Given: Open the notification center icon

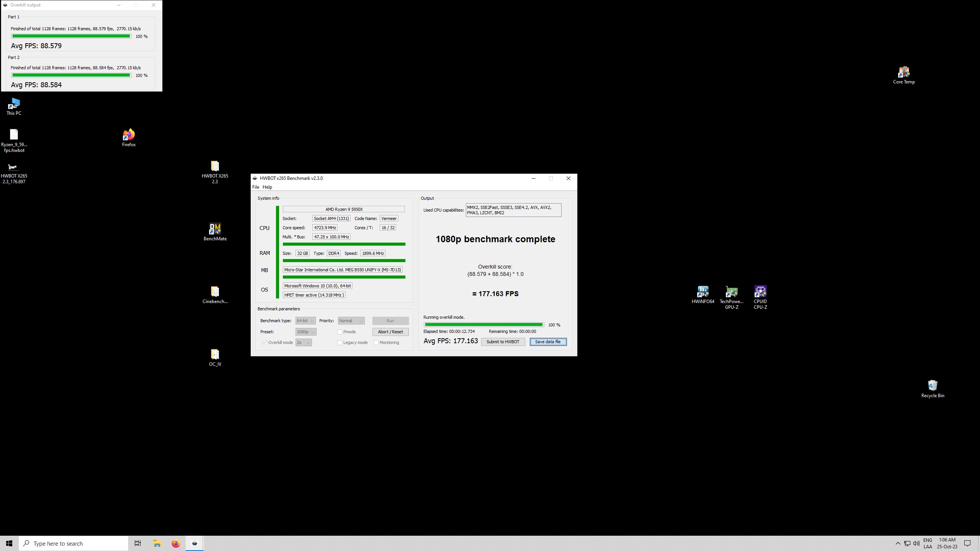Looking at the screenshot, I should (967, 543).
